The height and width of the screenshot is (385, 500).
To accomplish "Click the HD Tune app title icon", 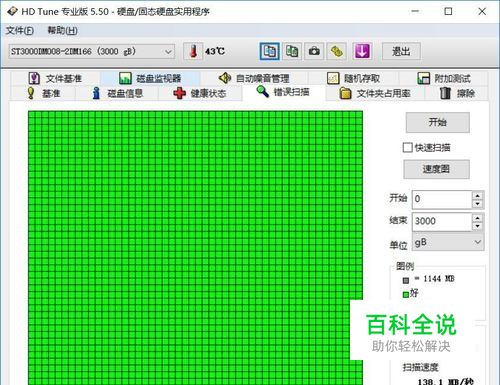I will click(12, 11).
